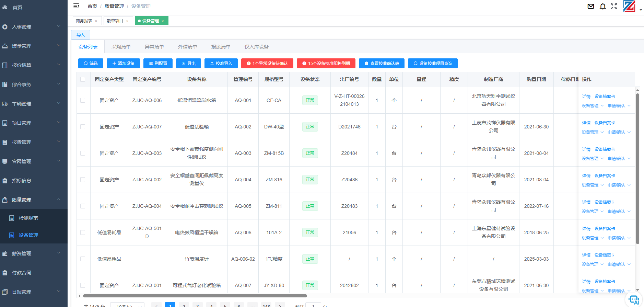Switch to the 报废清单 tab
644x307 pixels.
coord(221,47)
